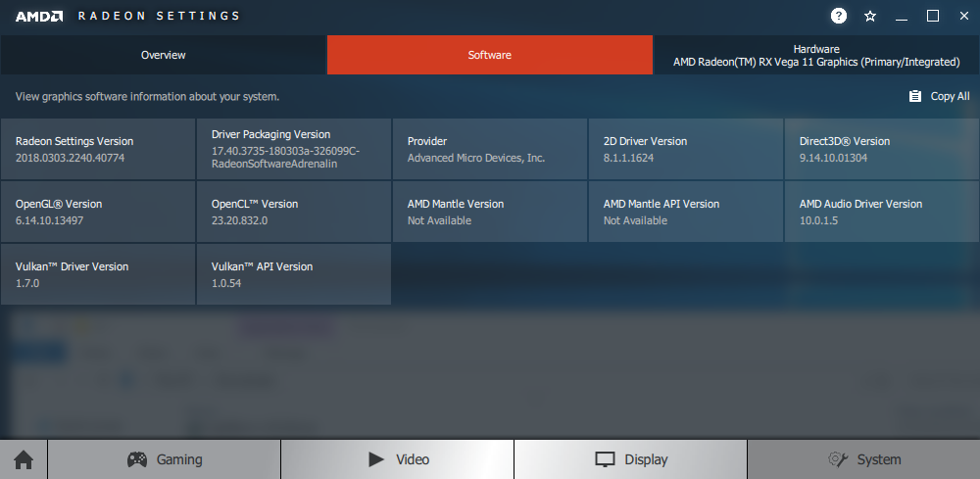Click Not Available under AMD Mantle Version
Viewport: 980px width, 479px height.
[439, 220]
